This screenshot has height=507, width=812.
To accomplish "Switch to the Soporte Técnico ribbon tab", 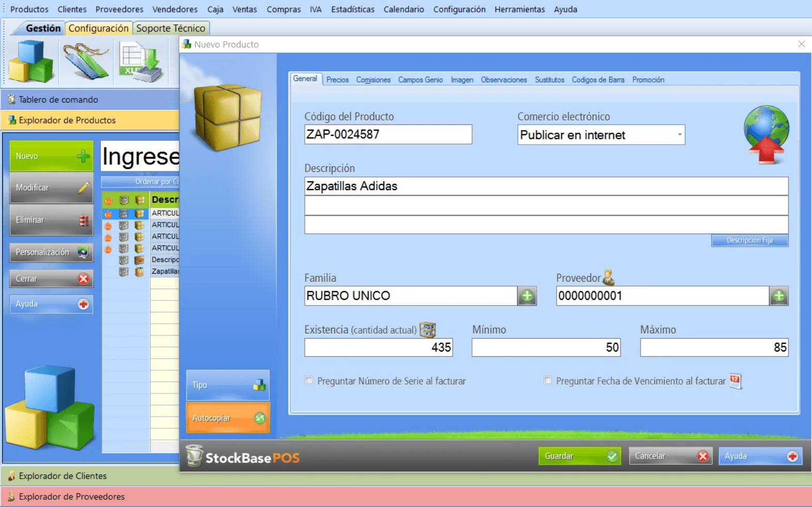I will 171,28.
